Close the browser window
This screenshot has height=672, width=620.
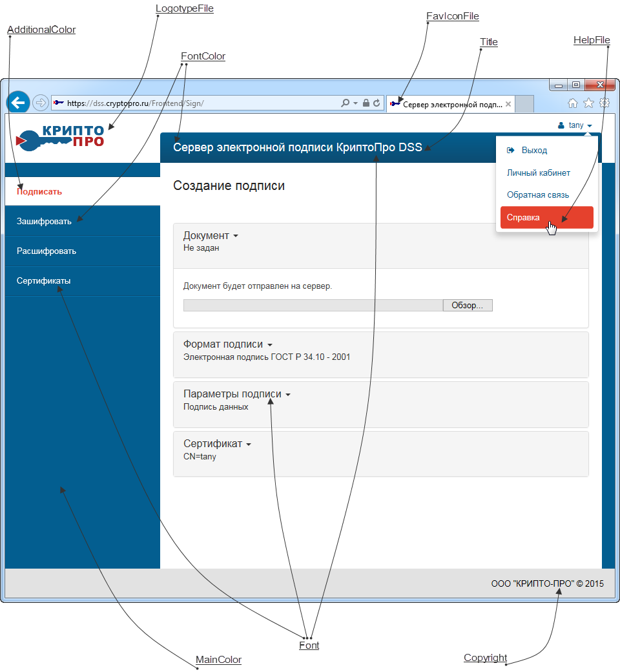click(x=600, y=85)
